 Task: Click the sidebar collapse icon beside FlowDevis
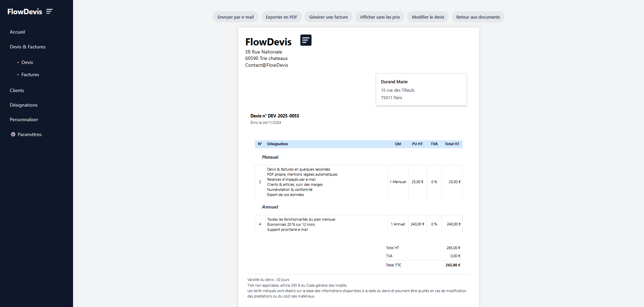49,12
